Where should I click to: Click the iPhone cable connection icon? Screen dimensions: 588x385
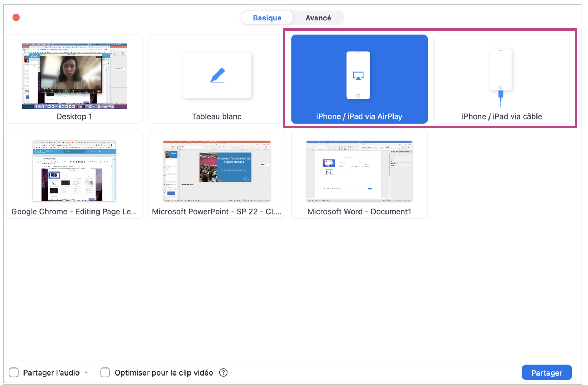tap(501, 77)
